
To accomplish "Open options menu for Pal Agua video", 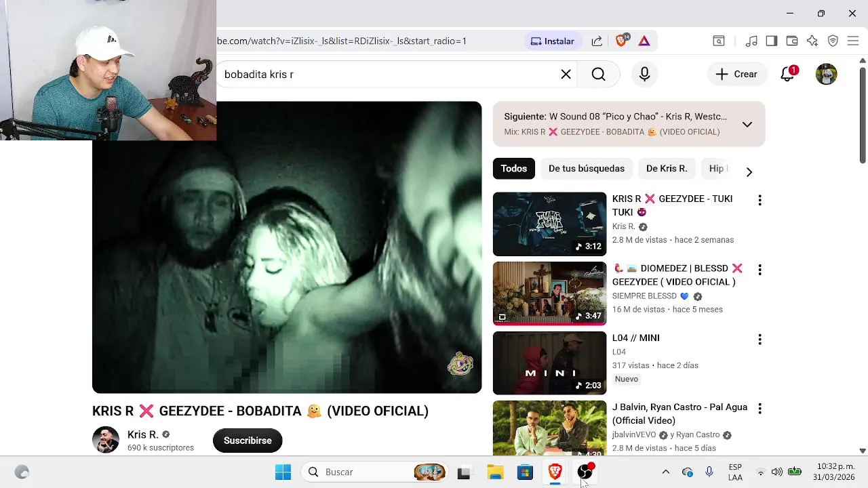I will coord(759,409).
